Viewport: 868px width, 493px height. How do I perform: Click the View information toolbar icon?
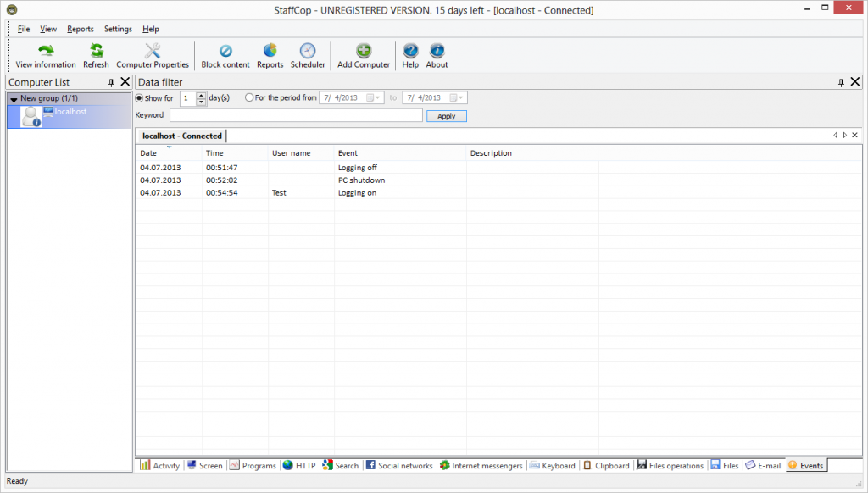tap(46, 51)
